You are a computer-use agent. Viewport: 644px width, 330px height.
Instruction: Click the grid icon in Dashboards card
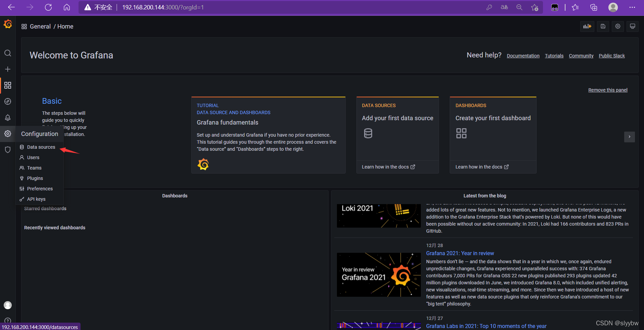click(461, 133)
